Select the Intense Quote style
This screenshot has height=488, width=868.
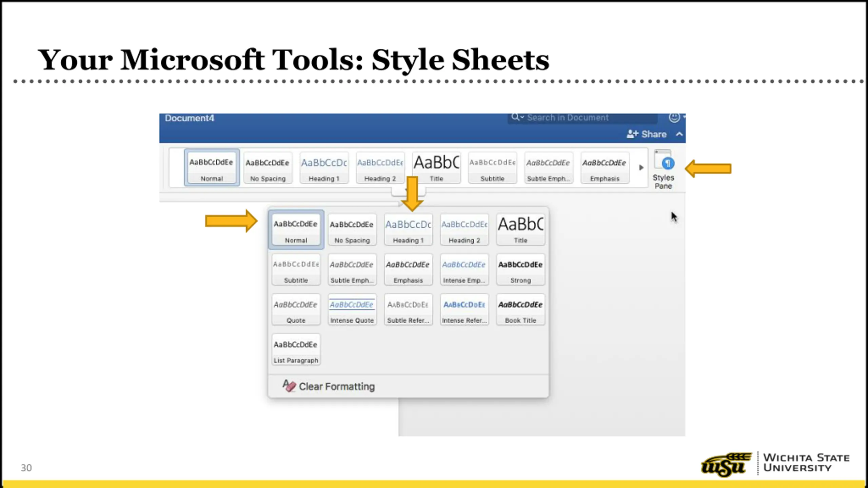(x=352, y=309)
